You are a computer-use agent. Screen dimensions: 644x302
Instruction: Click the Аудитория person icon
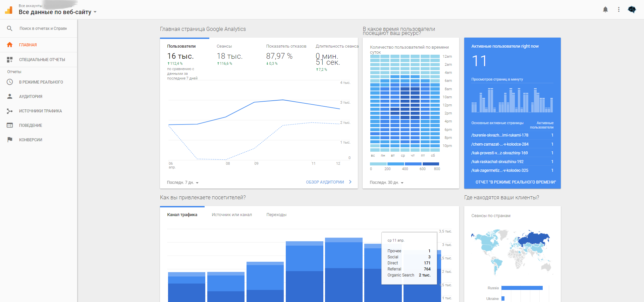10,96
